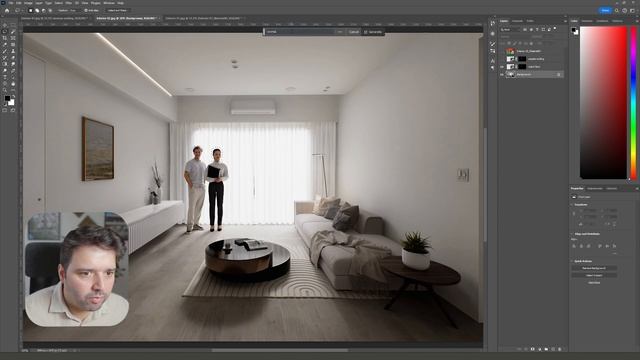Click create new layer icon
640x360 pixels.
tap(553, 349)
